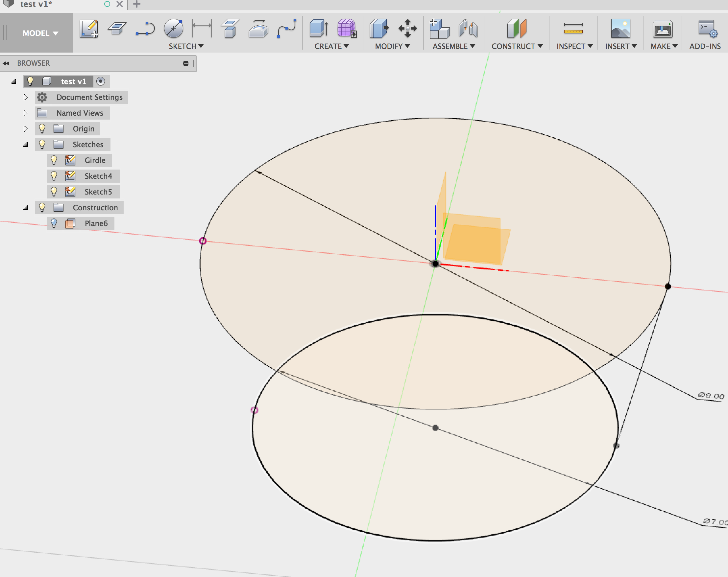The image size is (728, 577).
Task: Show the hidden Plane6 lightbulb
Action: [54, 223]
